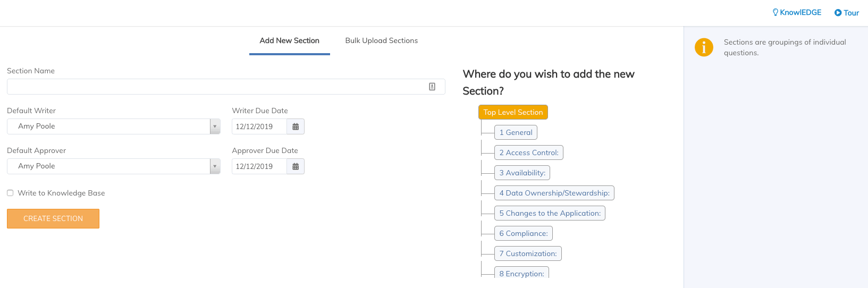Click the Writer Due Date text field
This screenshot has height=288, width=868.
point(259,126)
